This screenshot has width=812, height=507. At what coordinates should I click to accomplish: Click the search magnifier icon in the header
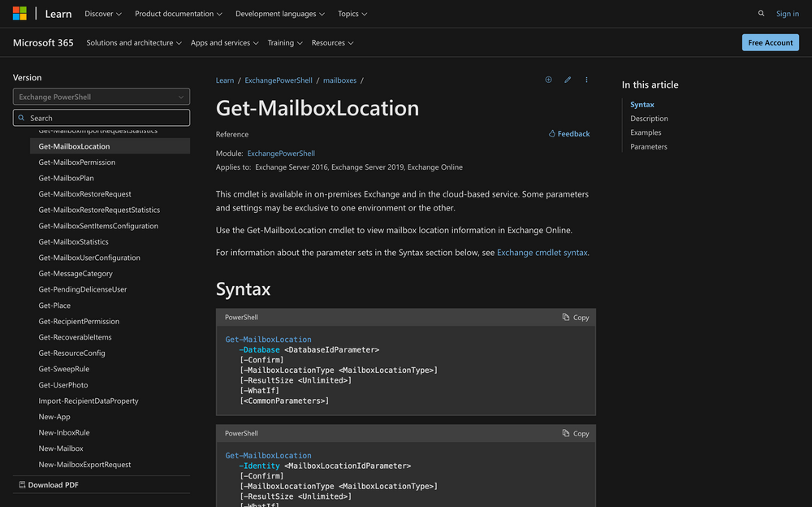pyautogui.click(x=761, y=13)
